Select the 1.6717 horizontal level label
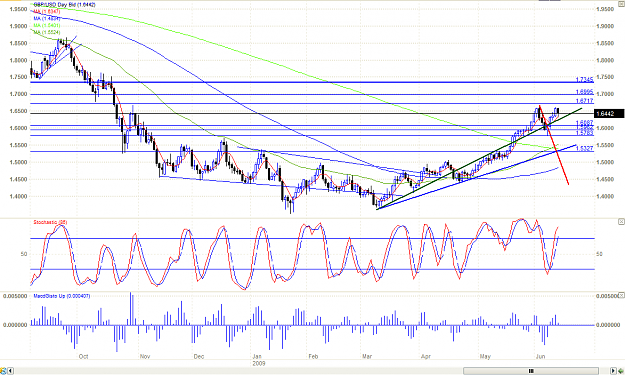Screen dimensions: 625x375 (x=584, y=101)
